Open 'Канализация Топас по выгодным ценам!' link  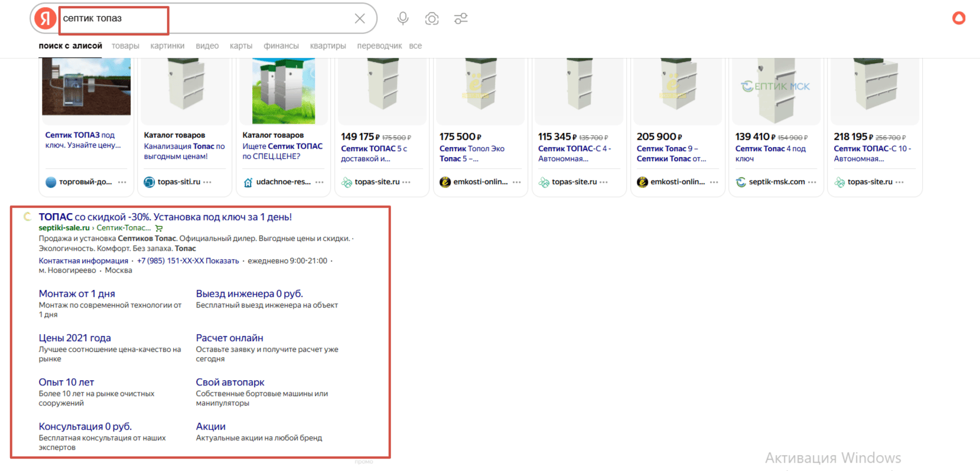click(184, 151)
